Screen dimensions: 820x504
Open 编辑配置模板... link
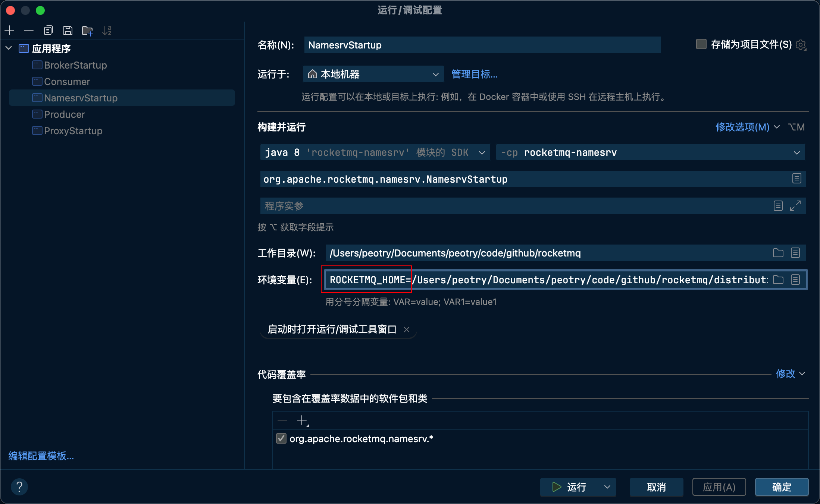click(41, 456)
